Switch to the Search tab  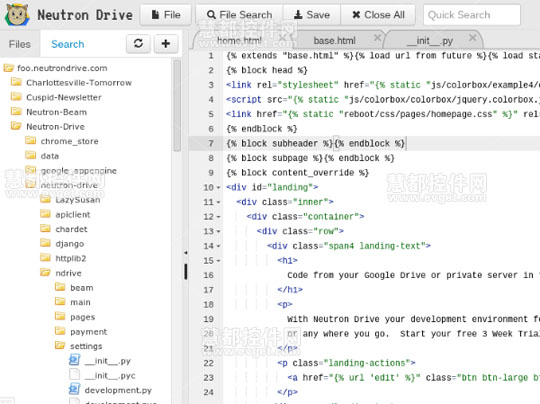tap(68, 44)
